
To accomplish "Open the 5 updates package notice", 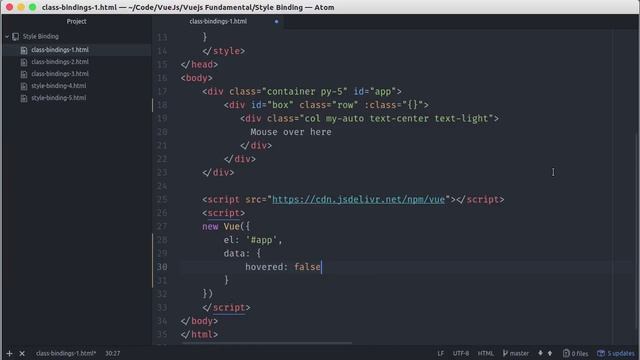I will coord(616,353).
